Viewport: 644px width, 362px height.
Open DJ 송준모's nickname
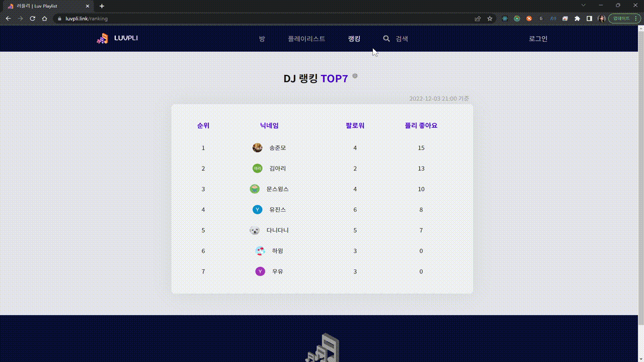point(277,148)
